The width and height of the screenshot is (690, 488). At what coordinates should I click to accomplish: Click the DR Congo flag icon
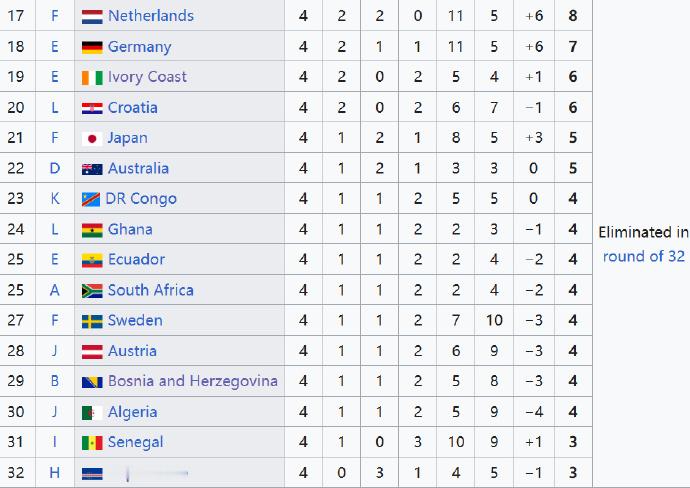click(x=91, y=200)
